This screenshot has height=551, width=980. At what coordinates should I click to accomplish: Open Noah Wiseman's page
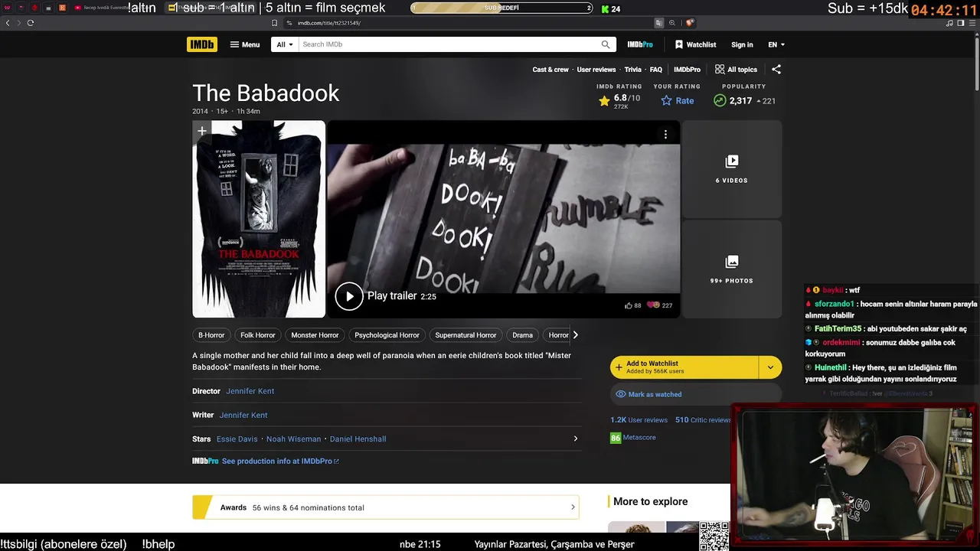(x=294, y=439)
